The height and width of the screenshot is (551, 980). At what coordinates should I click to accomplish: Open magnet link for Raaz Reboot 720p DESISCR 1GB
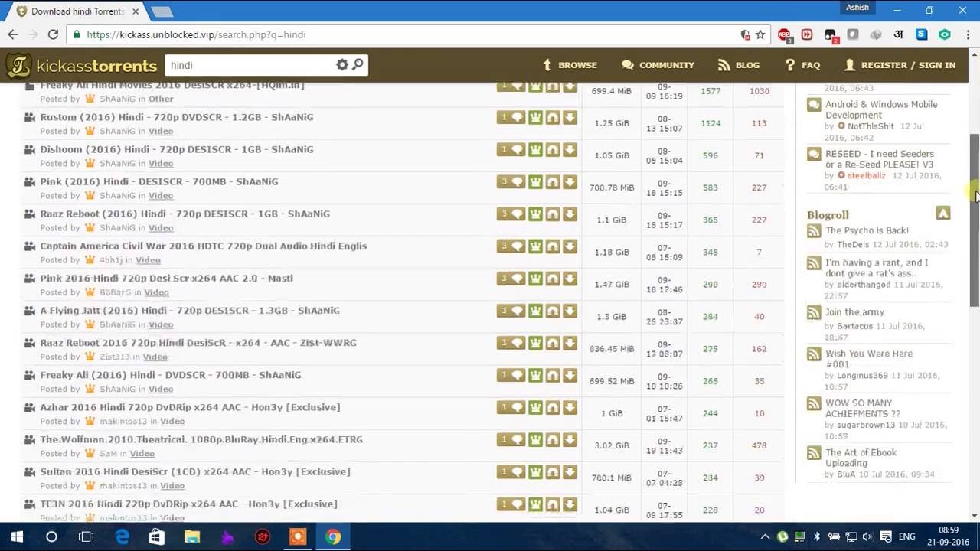click(552, 214)
